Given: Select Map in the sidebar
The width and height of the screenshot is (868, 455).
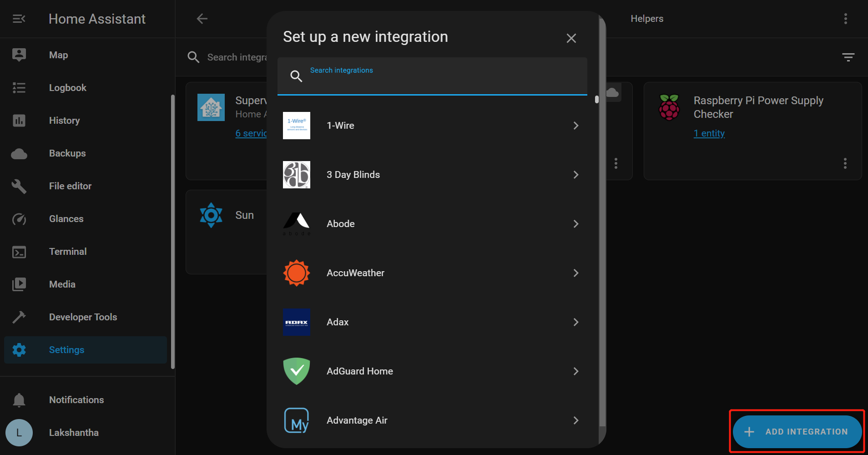Looking at the screenshot, I should tap(86, 55).
